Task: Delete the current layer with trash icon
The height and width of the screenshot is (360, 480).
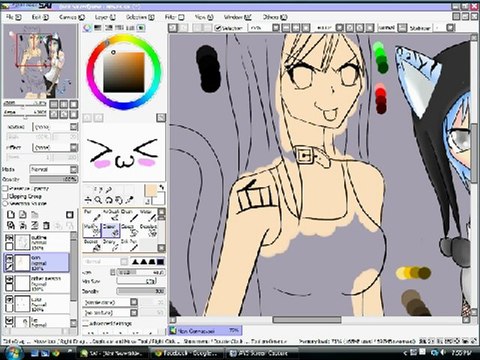Action: click(x=46, y=226)
